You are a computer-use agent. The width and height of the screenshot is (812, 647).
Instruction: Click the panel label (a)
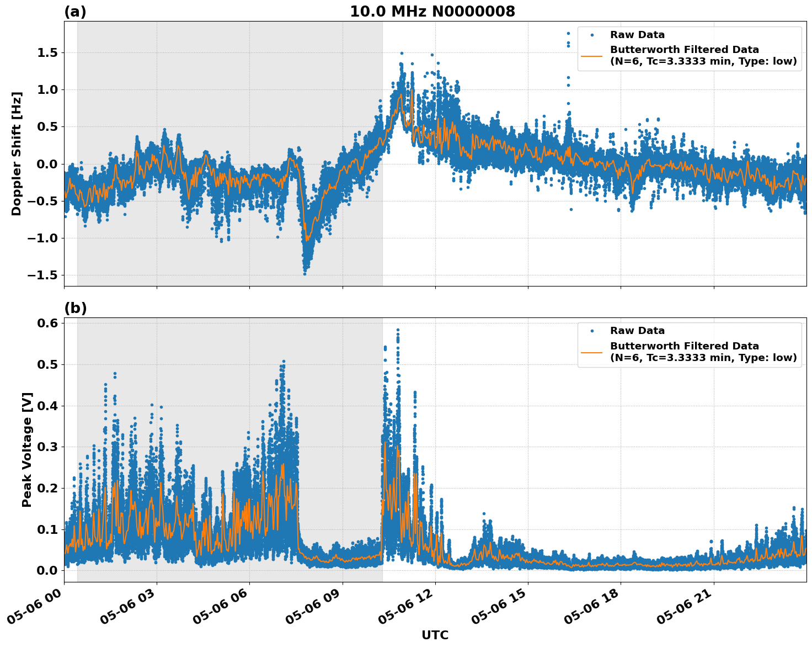(76, 10)
